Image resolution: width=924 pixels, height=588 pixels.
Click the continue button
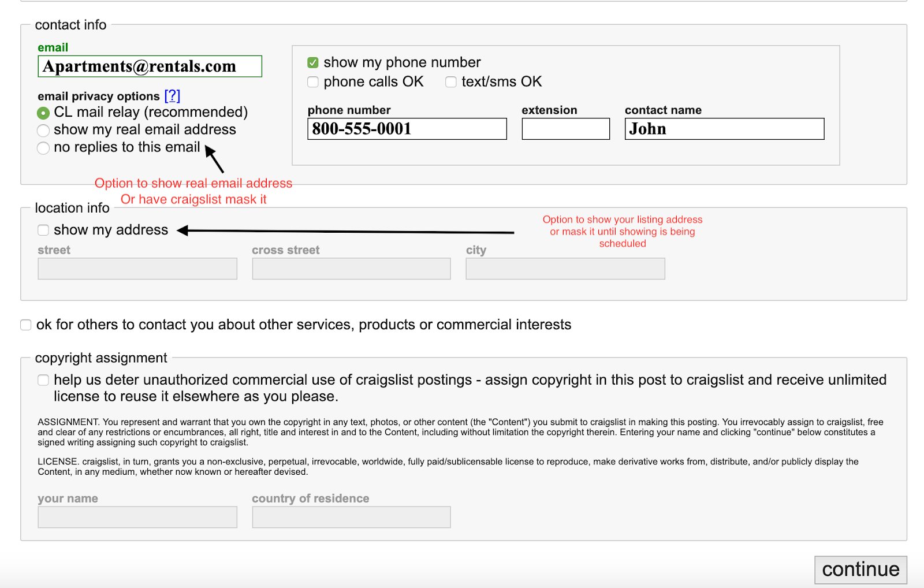pos(861,570)
